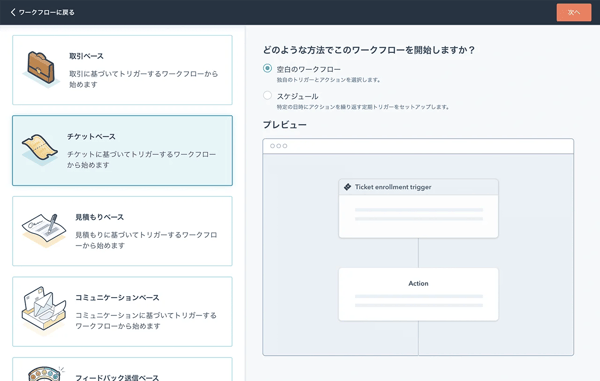The height and width of the screenshot is (381, 600).
Task: Click the Ticket enrollment trigger header
Action: (418, 187)
